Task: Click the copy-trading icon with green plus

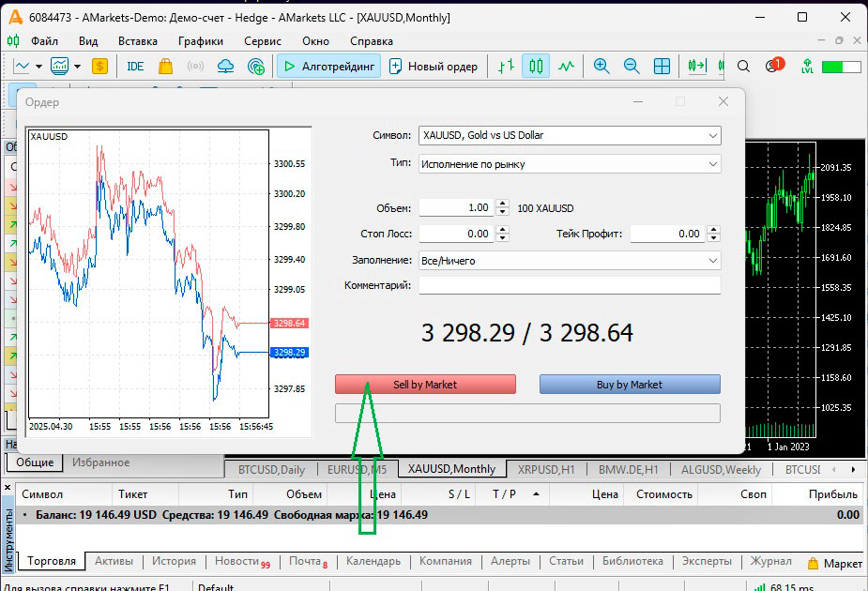Action: click(x=256, y=67)
